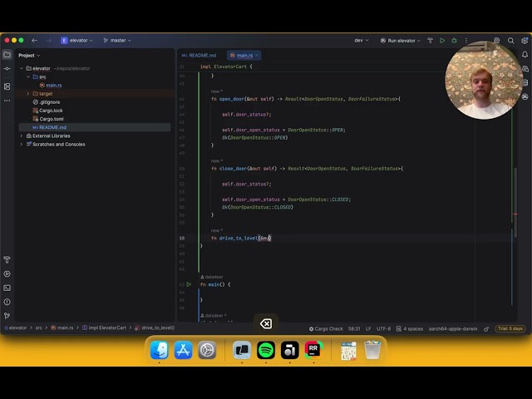
Task: Open the dev profile dropdown
Action: click(362, 41)
